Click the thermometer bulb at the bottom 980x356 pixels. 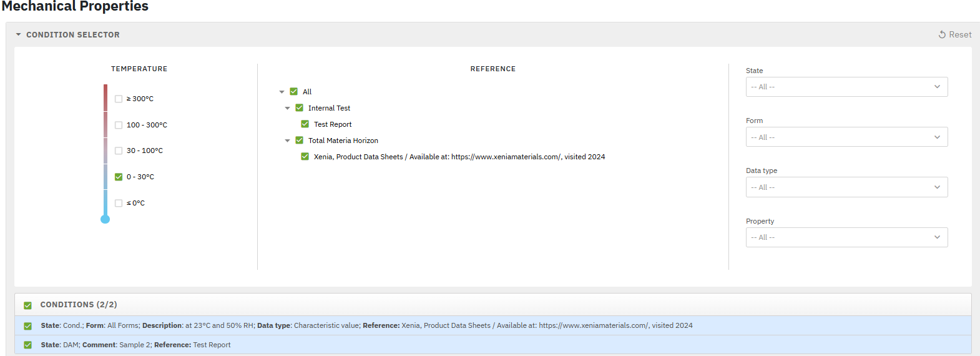coord(105,219)
